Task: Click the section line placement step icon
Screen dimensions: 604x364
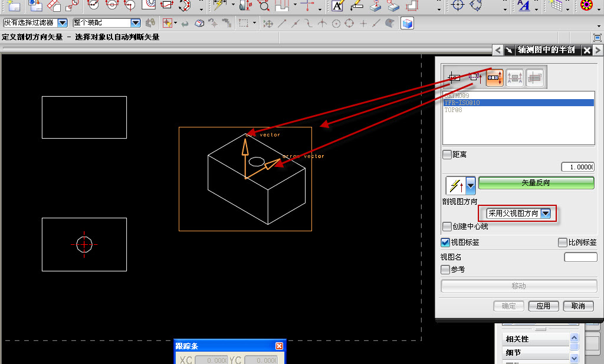Action: pos(514,77)
